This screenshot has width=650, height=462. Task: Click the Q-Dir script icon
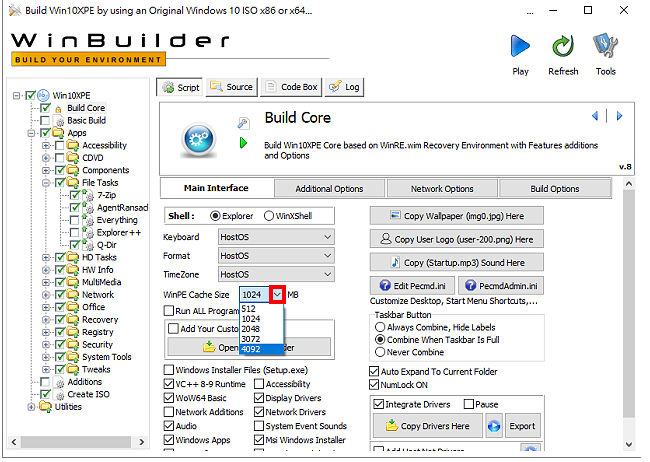point(88,245)
